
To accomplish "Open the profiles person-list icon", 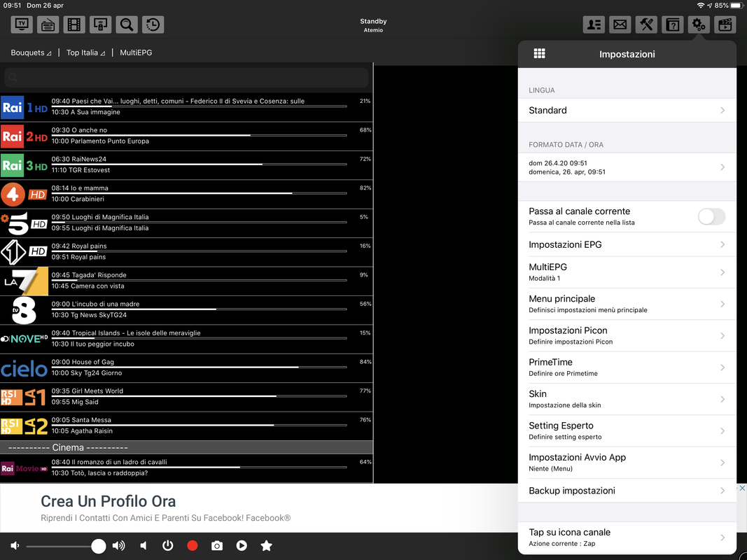I will point(594,24).
